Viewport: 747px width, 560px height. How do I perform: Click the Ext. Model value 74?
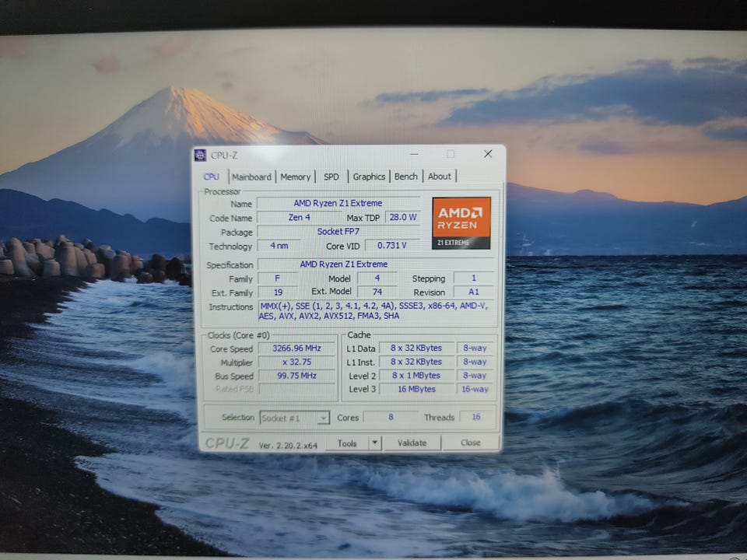tap(377, 292)
